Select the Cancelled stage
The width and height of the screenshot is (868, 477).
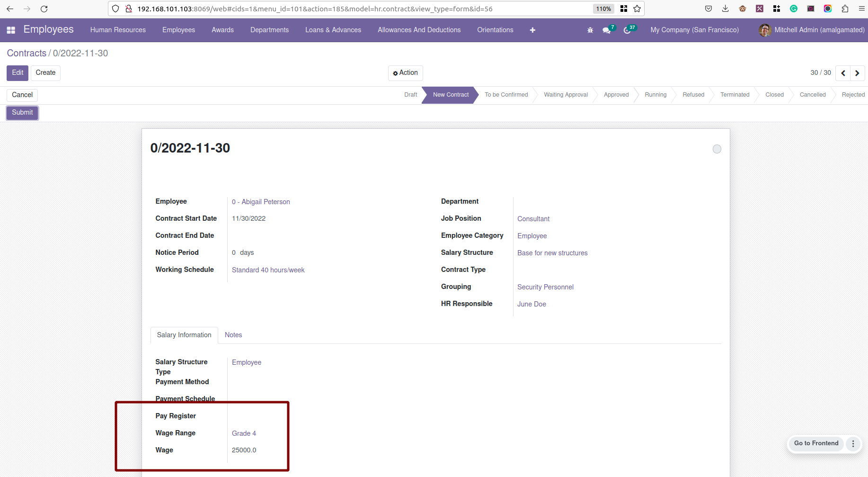813,95
